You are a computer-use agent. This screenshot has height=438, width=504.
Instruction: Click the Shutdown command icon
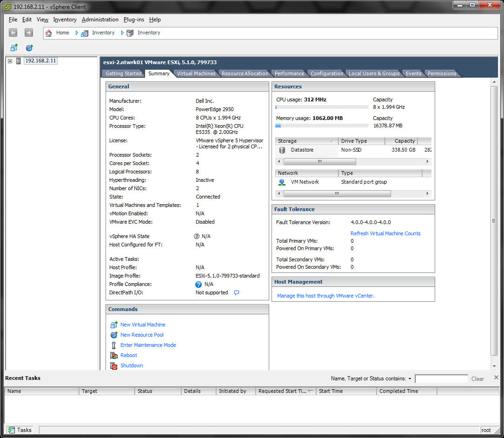point(114,365)
